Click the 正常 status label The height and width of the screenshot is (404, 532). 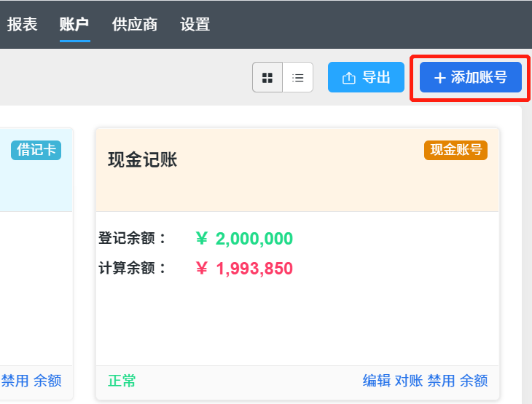(122, 381)
